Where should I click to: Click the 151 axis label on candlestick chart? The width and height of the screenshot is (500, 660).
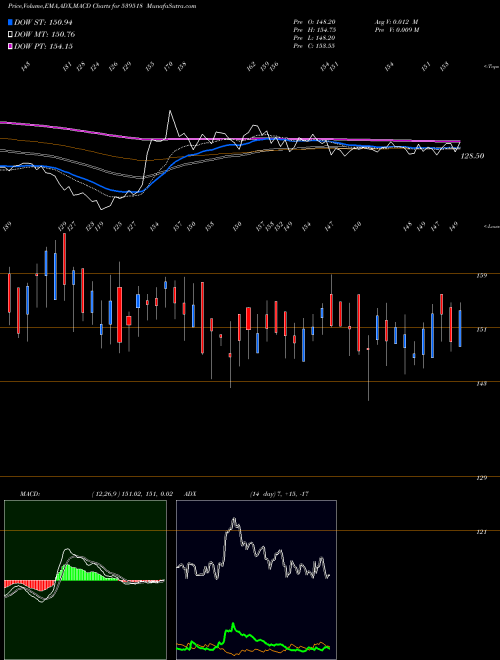point(482,330)
